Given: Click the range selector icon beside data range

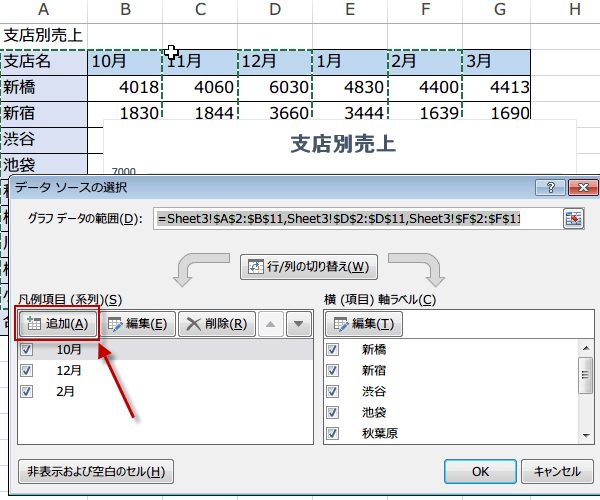Looking at the screenshot, I should coord(574,218).
